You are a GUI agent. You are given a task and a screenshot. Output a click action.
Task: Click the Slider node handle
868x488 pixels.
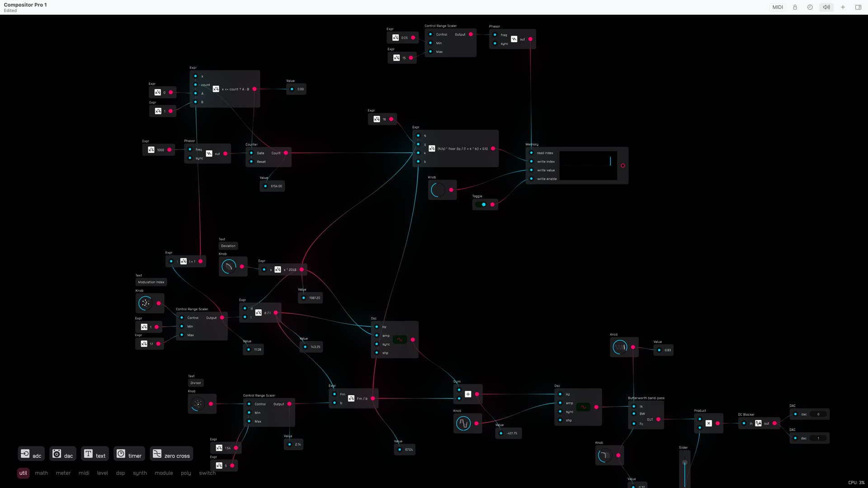(x=684, y=463)
